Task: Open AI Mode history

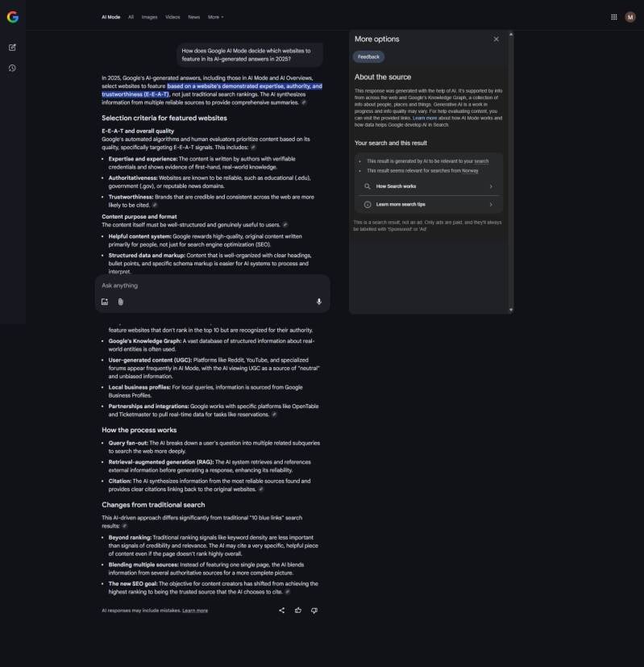Action: click(x=12, y=68)
